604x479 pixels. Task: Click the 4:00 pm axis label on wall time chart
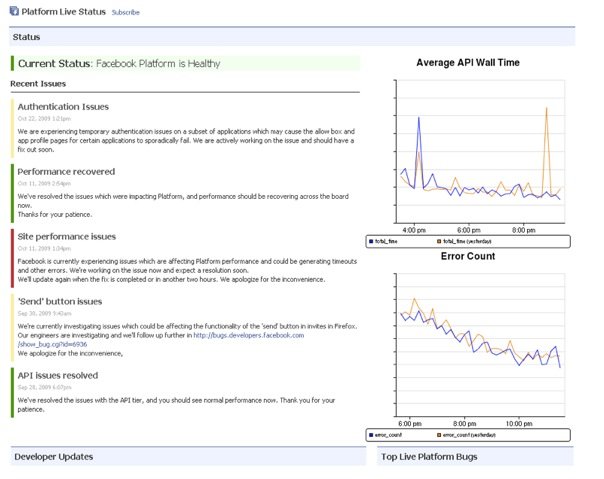pyautogui.click(x=414, y=230)
